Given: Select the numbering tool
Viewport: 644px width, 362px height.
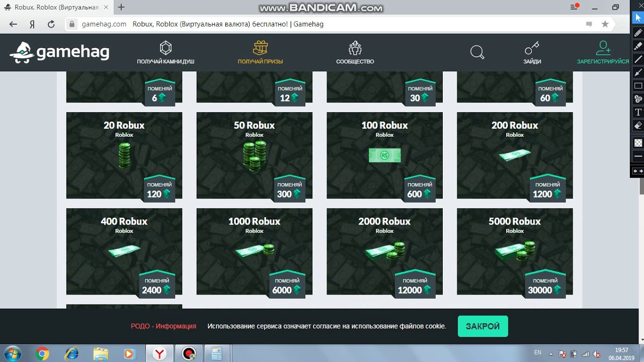Looking at the screenshot, I should point(638,99).
